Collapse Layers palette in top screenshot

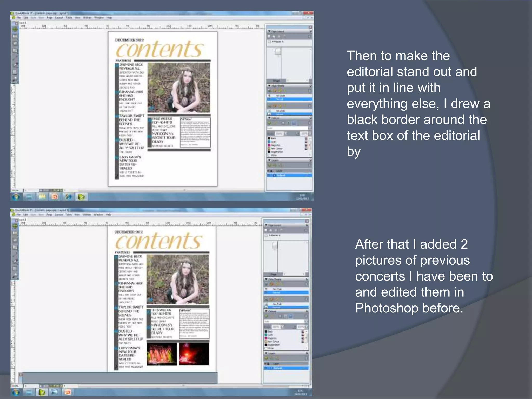pyautogui.click(x=269, y=160)
